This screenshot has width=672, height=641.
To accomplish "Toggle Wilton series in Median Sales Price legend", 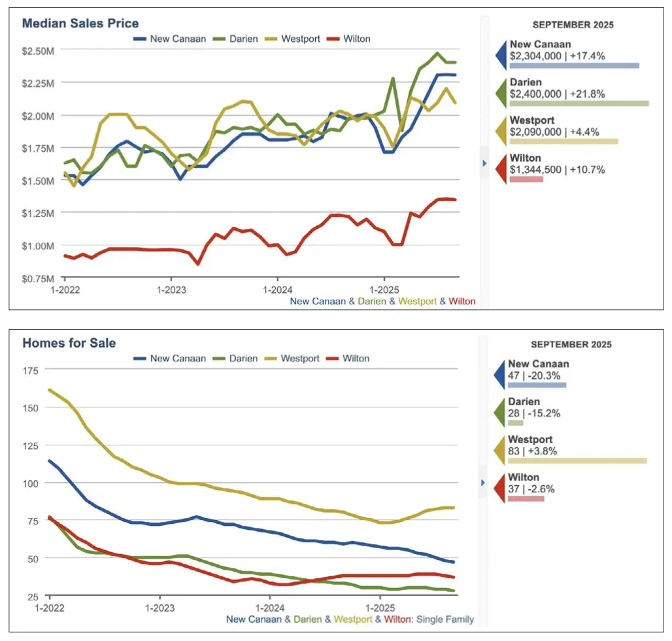I will [350, 39].
